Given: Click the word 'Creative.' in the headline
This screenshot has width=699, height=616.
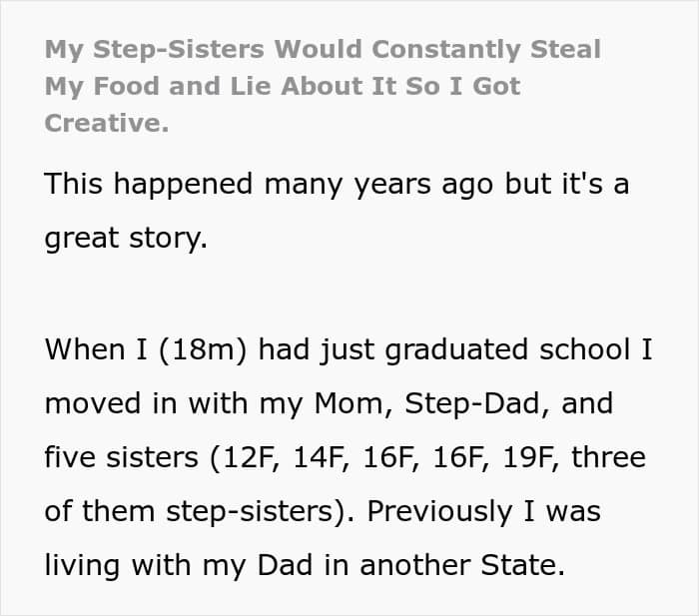Looking at the screenshot, I should point(107,123).
